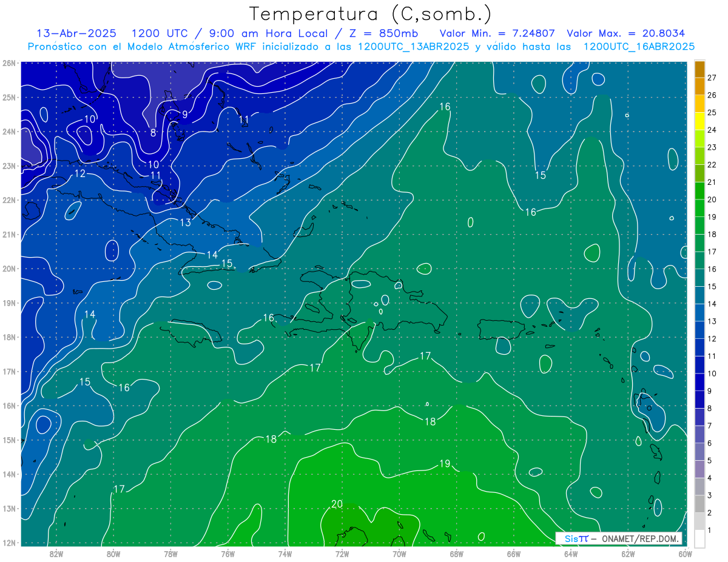The image size is (728, 562).
Task: Click the '74W' longitude axis label
Action: [x=285, y=554]
